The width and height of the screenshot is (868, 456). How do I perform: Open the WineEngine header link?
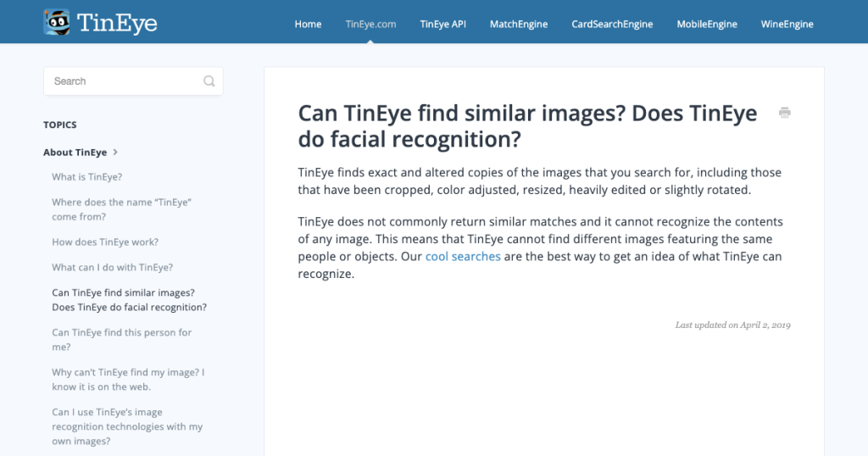point(787,25)
